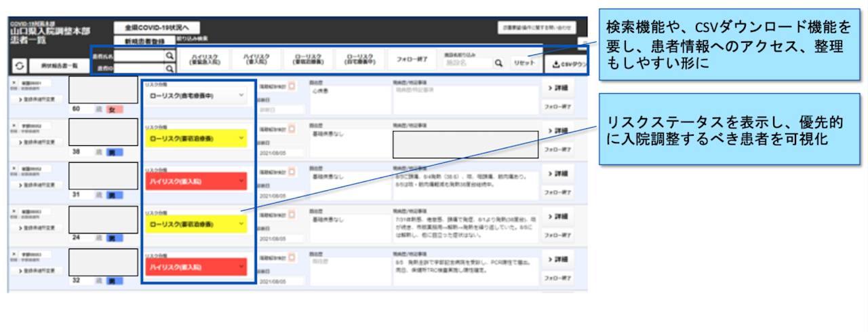Click the magnifier icon in the 患者氏名 search box
868x332 pixels.
[x=170, y=55]
